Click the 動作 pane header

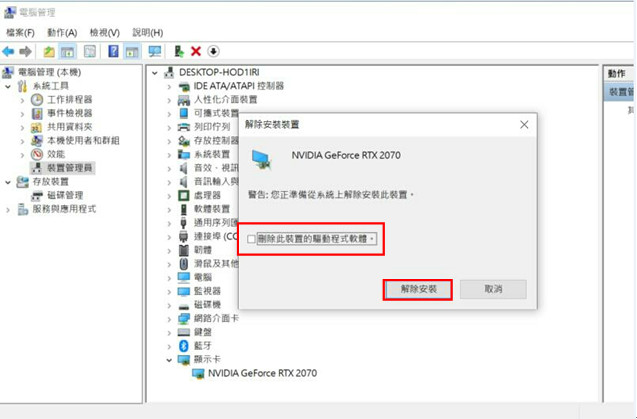coord(617,74)
